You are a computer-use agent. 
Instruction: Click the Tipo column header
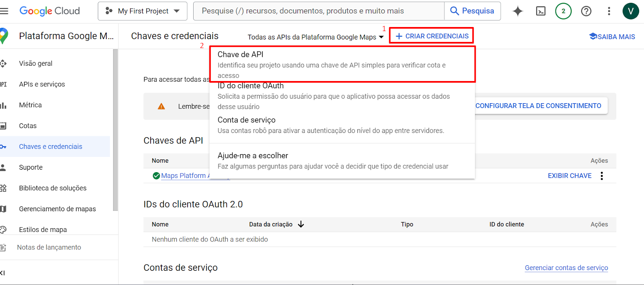coord(407,224)
